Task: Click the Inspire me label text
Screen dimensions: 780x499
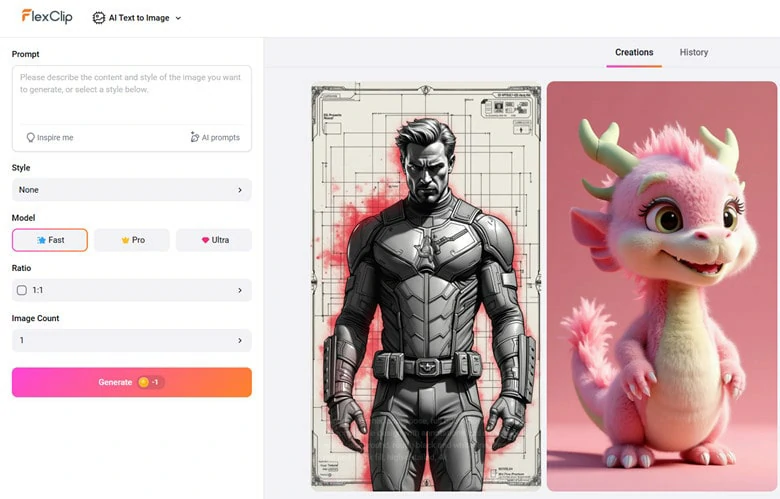Action: (x=55, y=137)
